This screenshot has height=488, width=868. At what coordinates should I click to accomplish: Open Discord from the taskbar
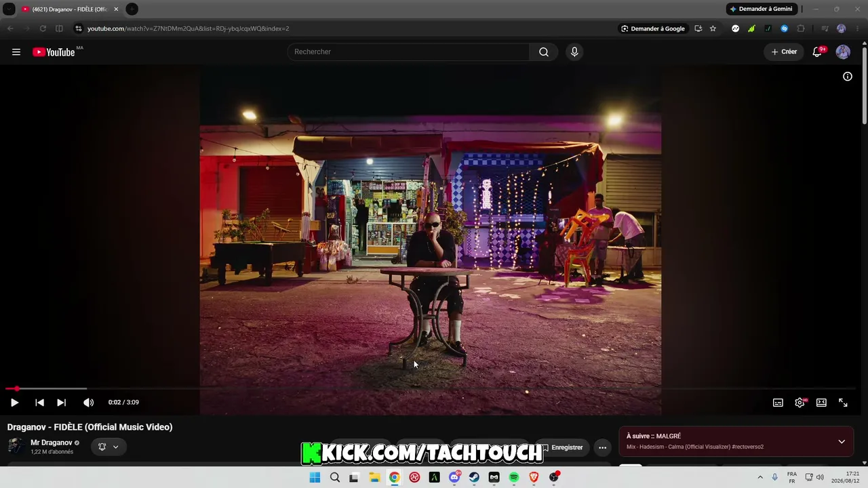click(x=454, y=477)
